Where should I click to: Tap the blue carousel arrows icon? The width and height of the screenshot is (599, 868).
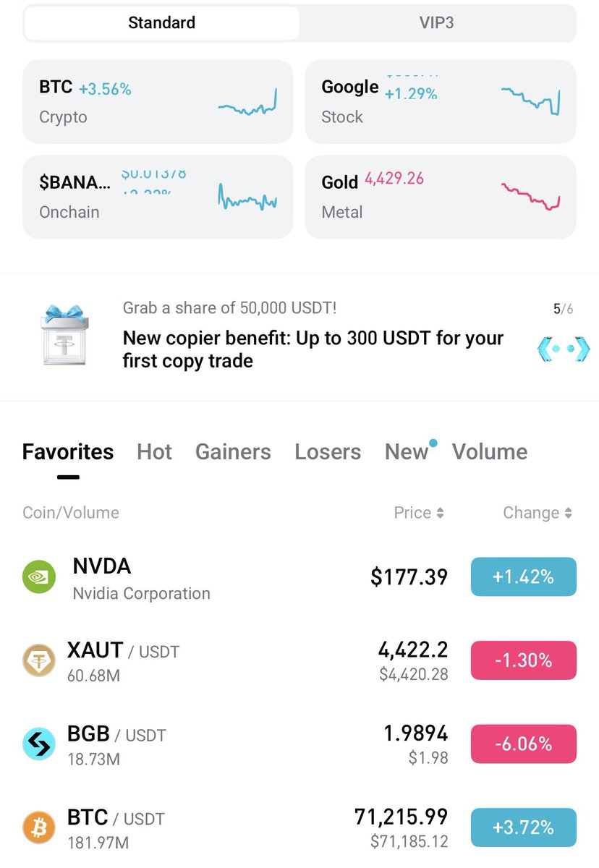click(x=563, y=349)
